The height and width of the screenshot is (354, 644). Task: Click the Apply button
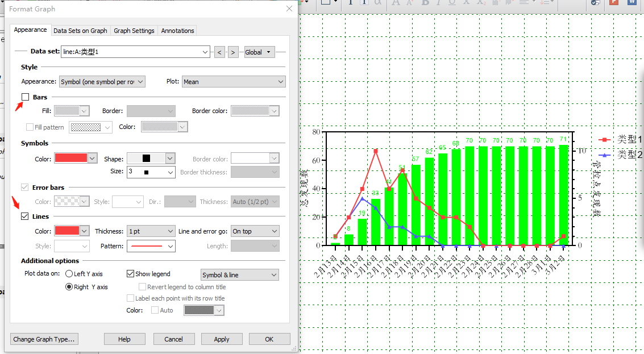222,339
